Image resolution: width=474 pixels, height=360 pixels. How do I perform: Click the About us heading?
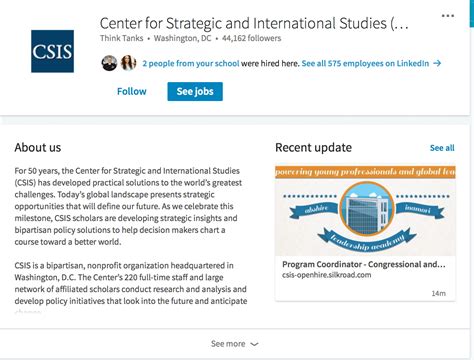38,147
